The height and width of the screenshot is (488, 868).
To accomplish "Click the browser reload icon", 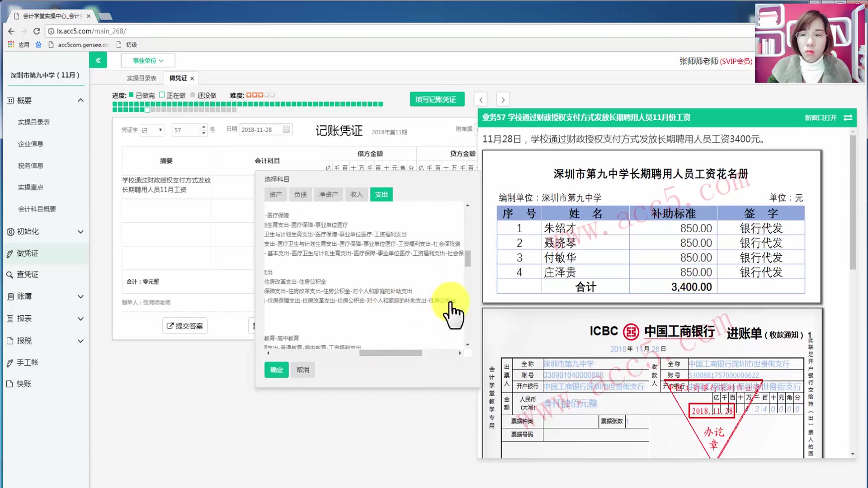I will [x=37, y=31].
